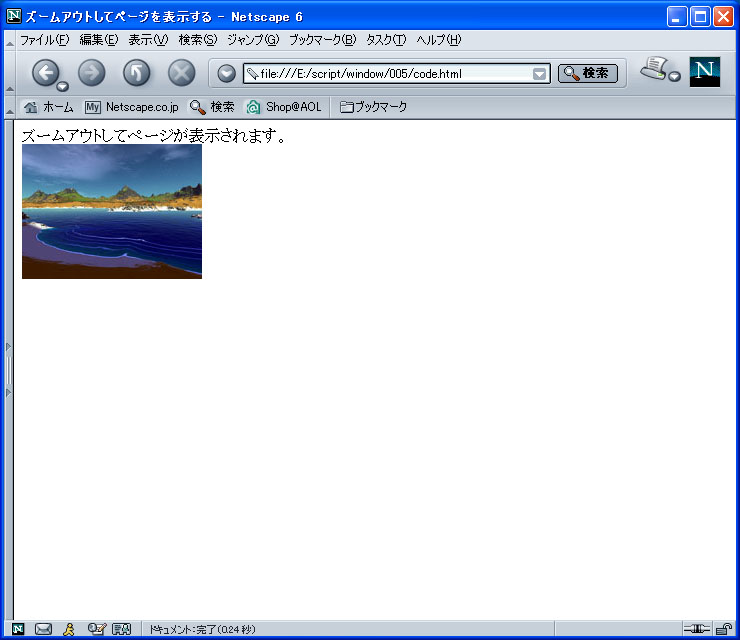
Task: Collapse the navigation toolbar with its grippy
Action: (9, 73)
